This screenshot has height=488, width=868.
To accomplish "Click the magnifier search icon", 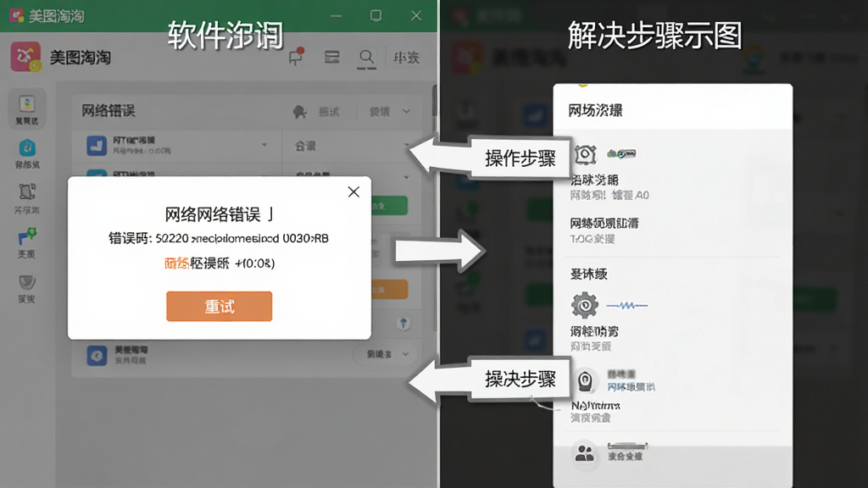I will [x=366, y=58].
